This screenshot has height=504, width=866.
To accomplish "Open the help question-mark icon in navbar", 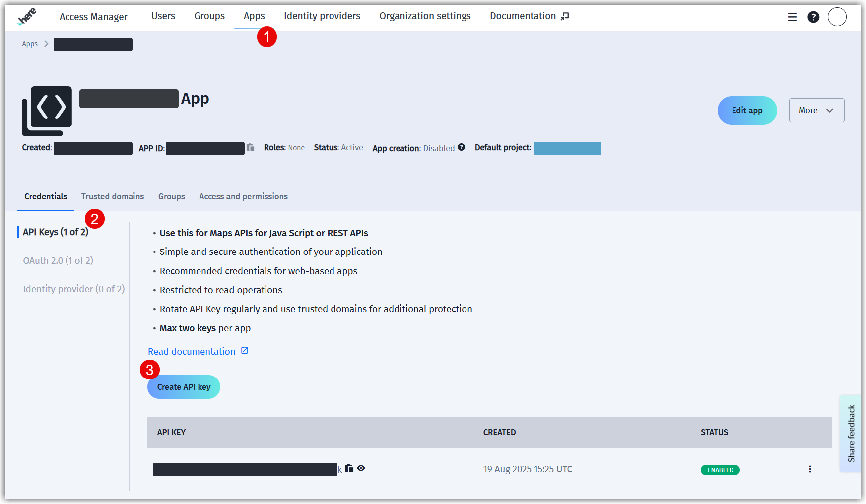I will click(x=813, y=16).
